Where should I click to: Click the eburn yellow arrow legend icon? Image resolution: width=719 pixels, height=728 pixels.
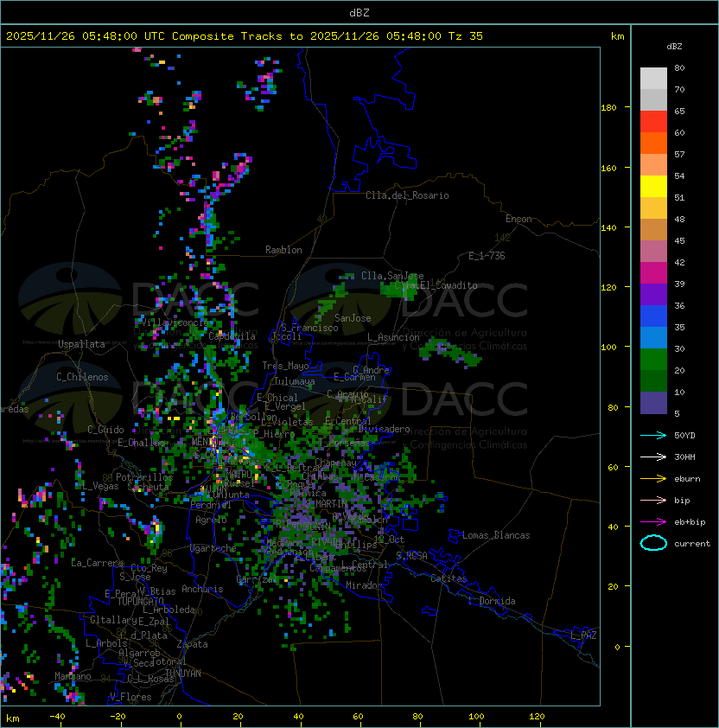[653, 479]
